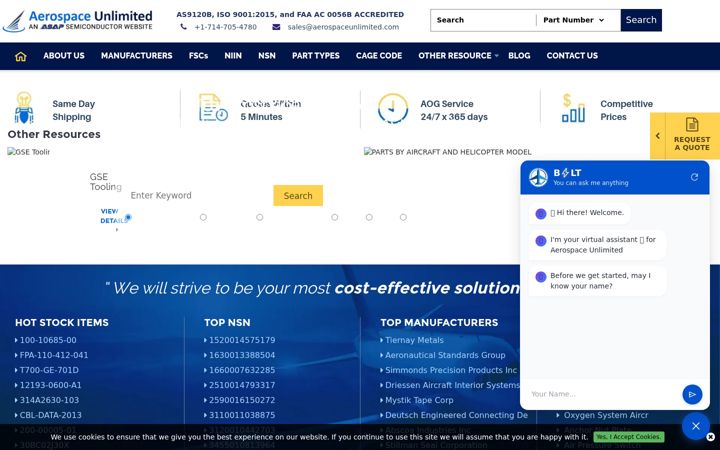Click the sales email address link
Screen dimensions: 720x450
(343, 27)
